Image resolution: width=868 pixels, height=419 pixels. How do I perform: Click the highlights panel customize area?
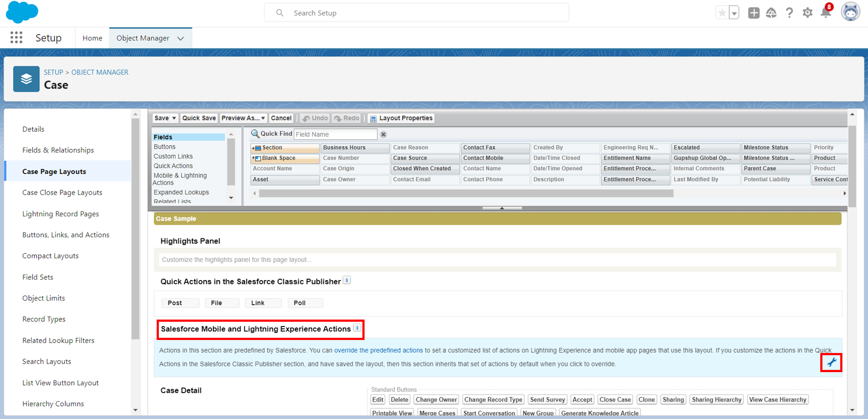tap(497, 260)
